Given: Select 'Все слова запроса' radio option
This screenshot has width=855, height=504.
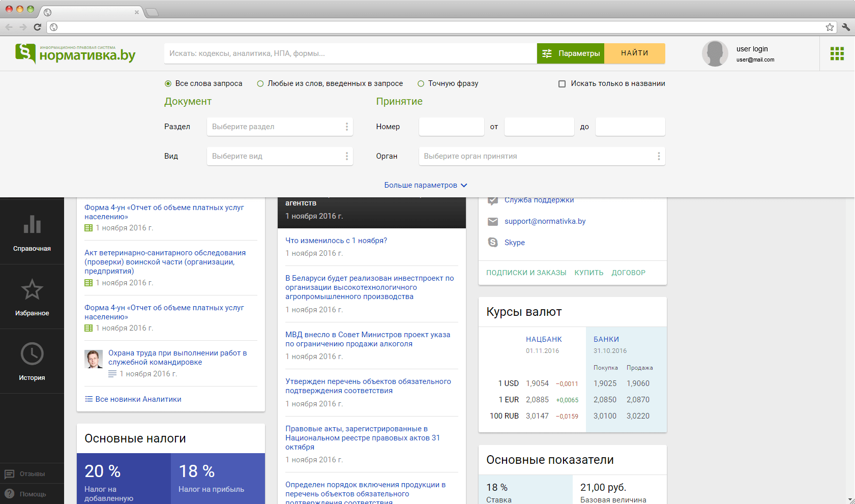Looking at the screenshot, I should 168,84.
